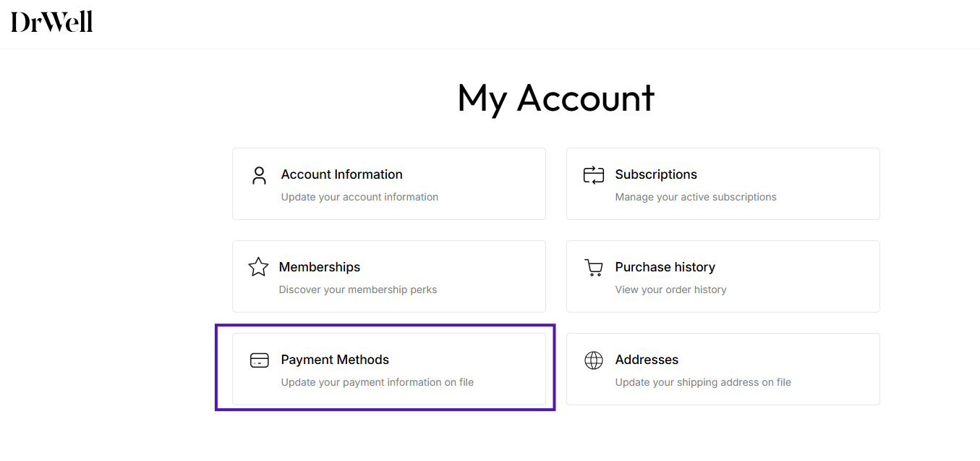The width and height of the screenshot is (980, 461).
Task: Open the Addresses title link
Action: click(x=647, y=360)
